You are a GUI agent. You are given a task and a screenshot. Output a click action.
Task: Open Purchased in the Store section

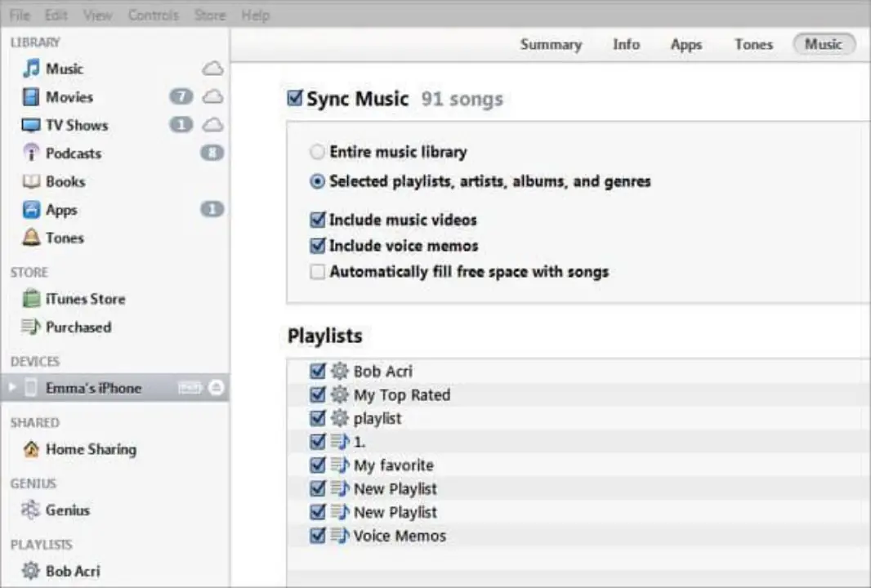coord(78,327)
